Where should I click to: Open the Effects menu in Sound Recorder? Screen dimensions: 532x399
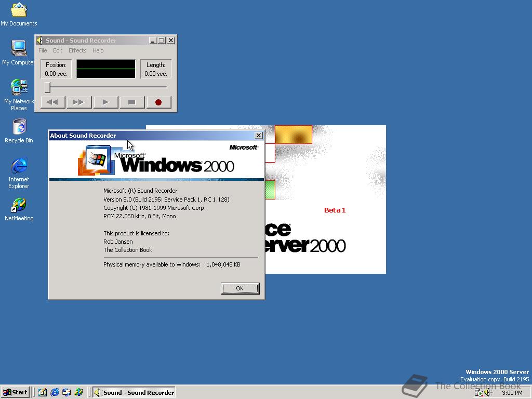77,50
